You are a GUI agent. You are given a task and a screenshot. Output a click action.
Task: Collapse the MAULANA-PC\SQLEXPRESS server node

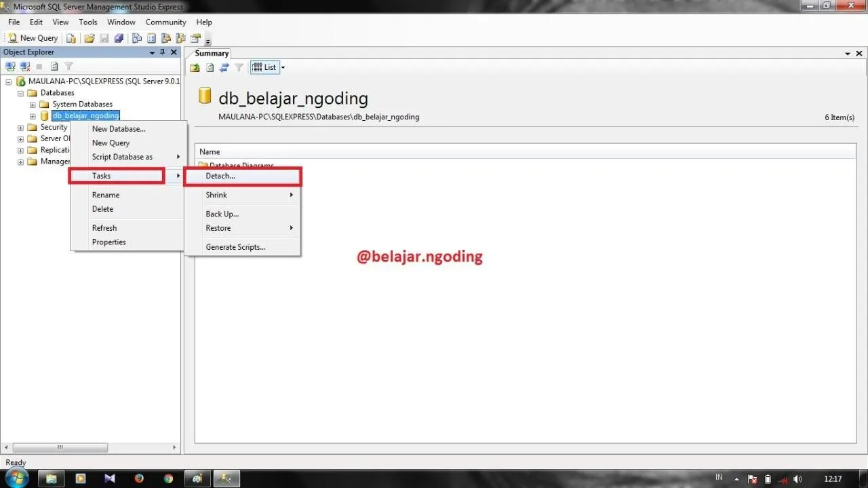[9, 81]
